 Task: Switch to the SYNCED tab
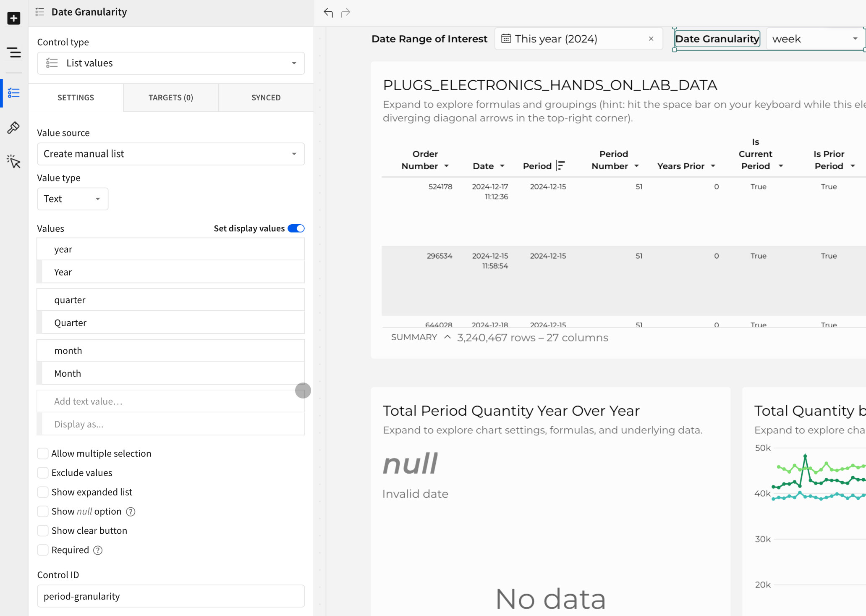point(266,97)
